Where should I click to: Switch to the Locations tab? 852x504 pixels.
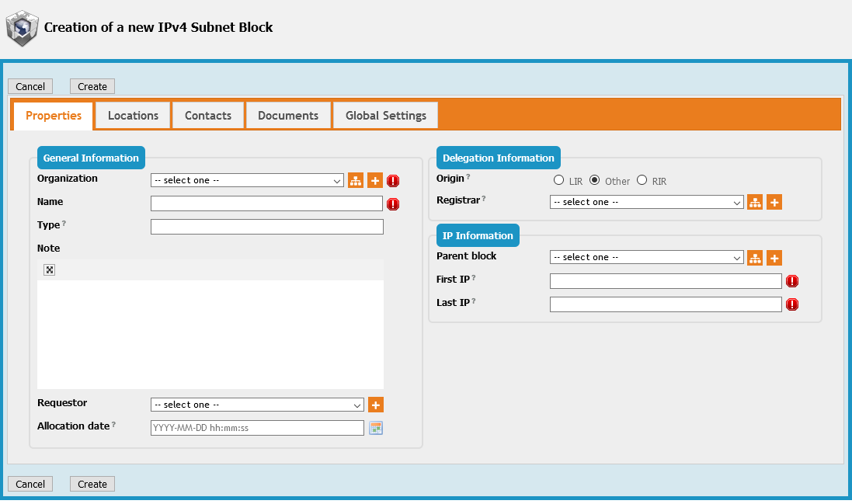(x=133, y=116)
